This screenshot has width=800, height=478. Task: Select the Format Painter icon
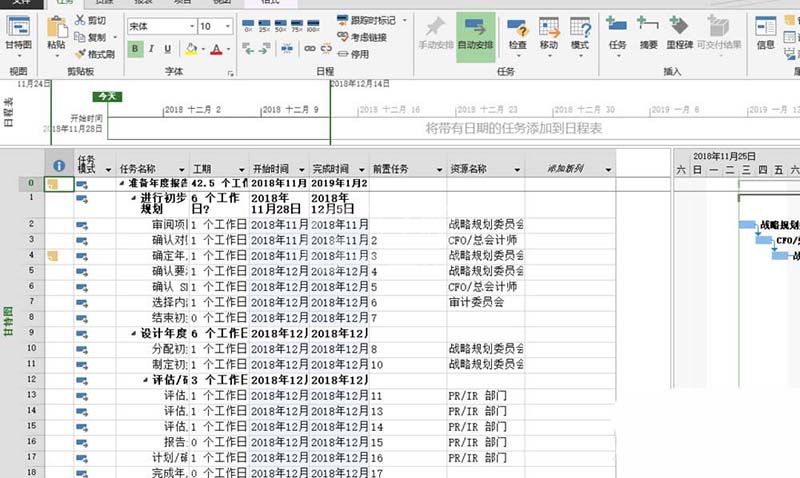(80, 54)
